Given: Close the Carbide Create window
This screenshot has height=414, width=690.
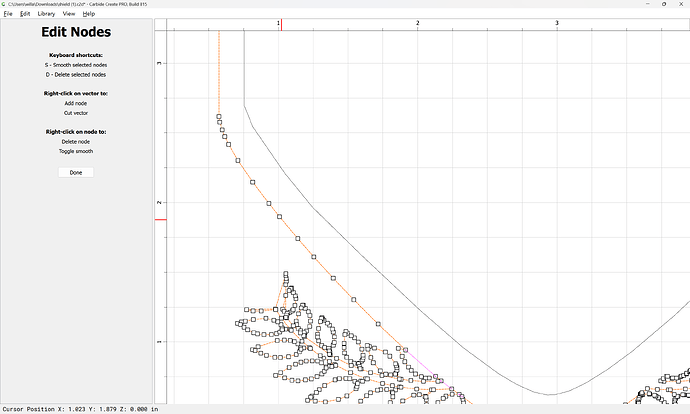Looking at the screenshot, I should click(x=681, y=4).
